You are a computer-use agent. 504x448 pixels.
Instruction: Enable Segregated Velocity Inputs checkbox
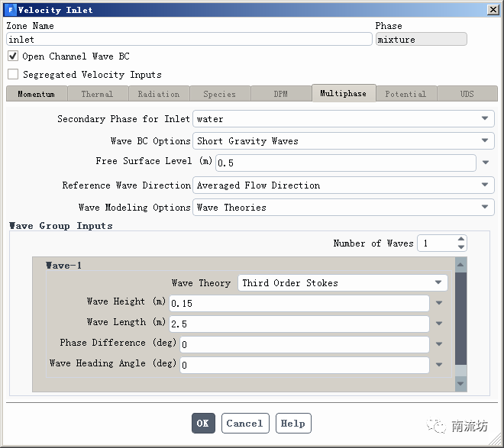13,75
